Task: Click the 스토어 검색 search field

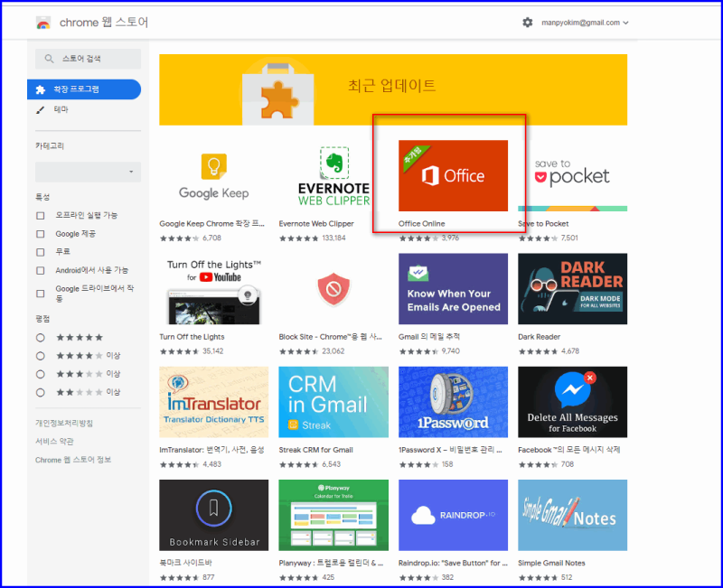Action: [88, 59]
